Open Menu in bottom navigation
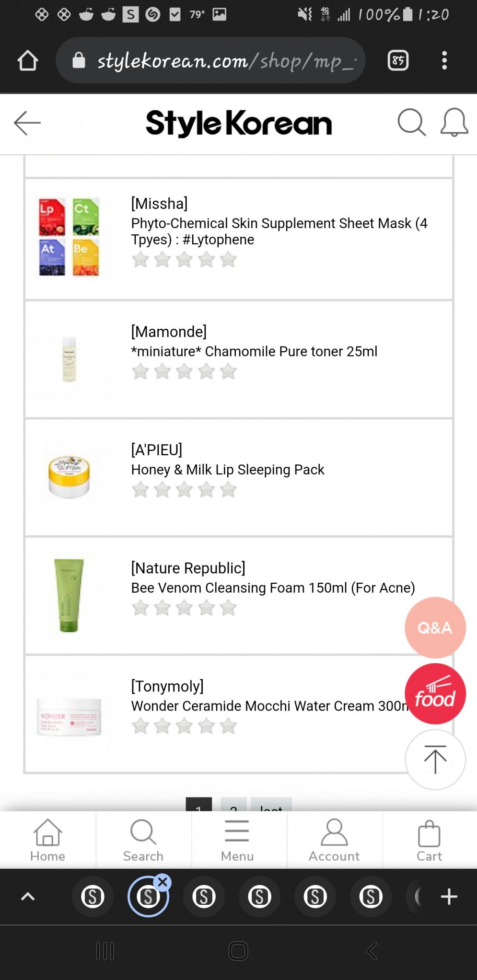 pyautogui.click(x=237, y=840)
